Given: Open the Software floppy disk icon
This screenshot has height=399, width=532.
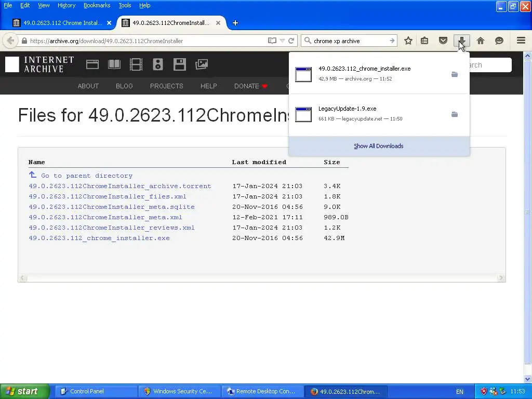Looking at the screenshot, I should click(179, 64).
